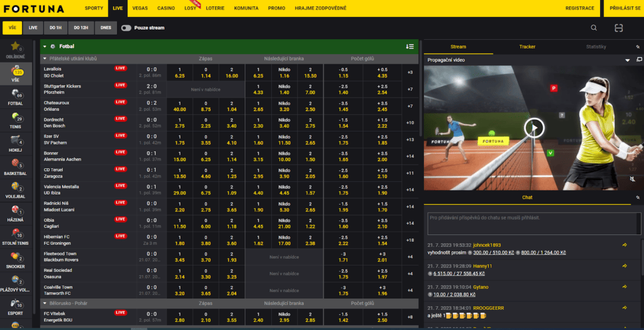This screenshot has width=644, height=330.
Task: Bet on Lavallois win at 6.25
Action: click(180, 72)
